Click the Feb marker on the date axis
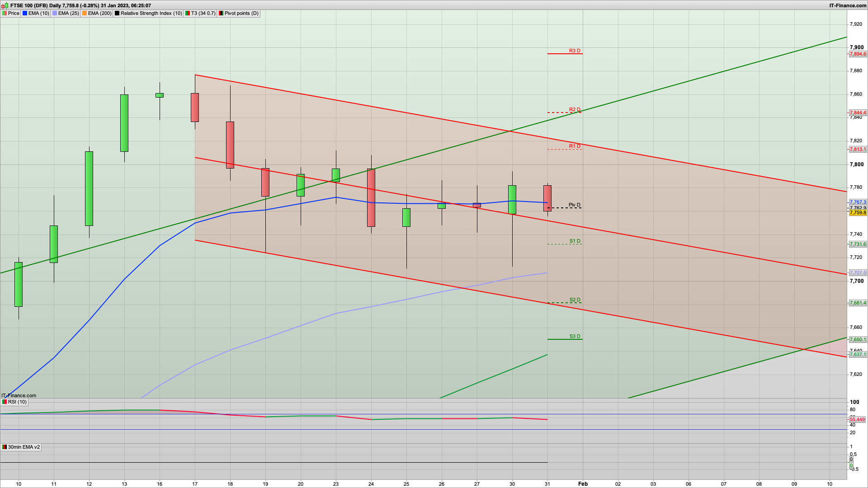 [x=583, y=483]
